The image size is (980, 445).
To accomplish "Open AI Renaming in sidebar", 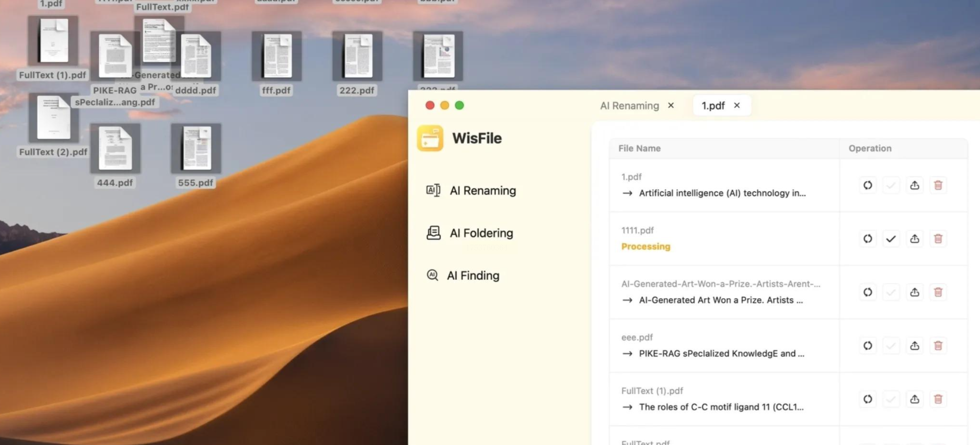I will tap(471, 190).
